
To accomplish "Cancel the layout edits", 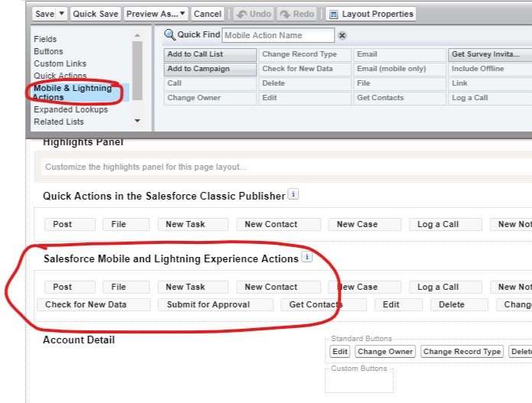I will click(x=207, y=14).
